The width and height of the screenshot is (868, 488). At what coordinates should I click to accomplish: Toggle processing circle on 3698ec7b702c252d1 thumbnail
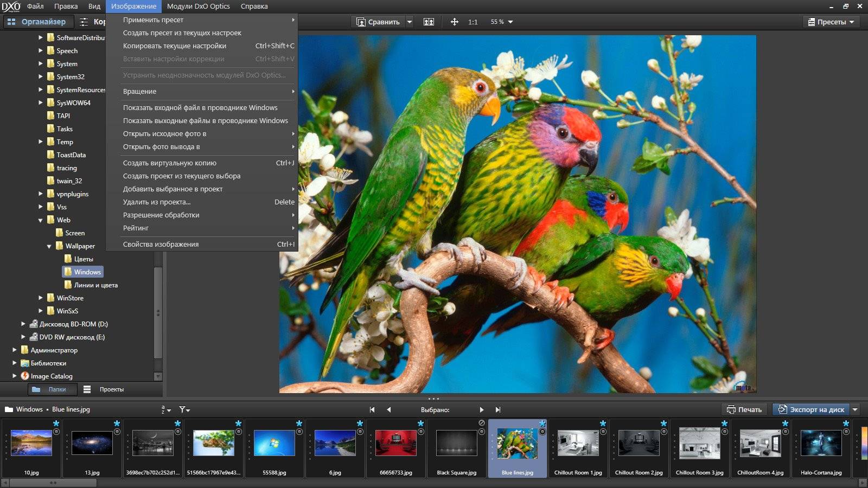pyautogui.click(x=178, y=432)
